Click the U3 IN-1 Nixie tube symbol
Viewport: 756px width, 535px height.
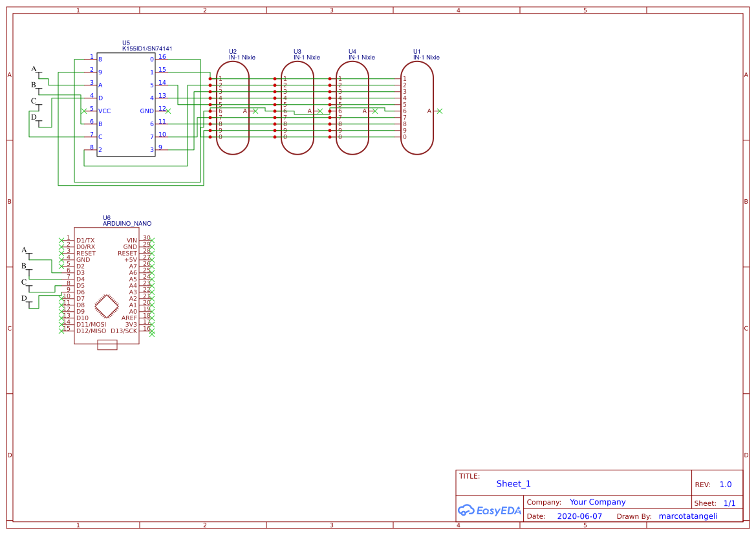pyautogui.click(x=297, y=107)
